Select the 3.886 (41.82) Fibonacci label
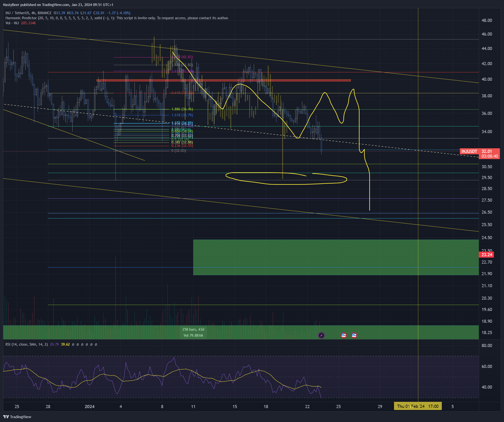The height and width of the screenshot is (422, 504). pos(182,65)
